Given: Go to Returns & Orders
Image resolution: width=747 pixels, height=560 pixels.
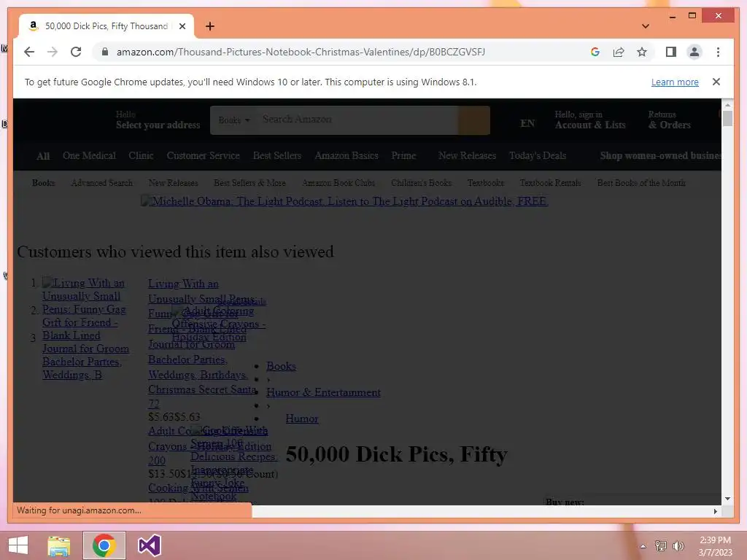Looking at the screenshot, I should point(670,120).
